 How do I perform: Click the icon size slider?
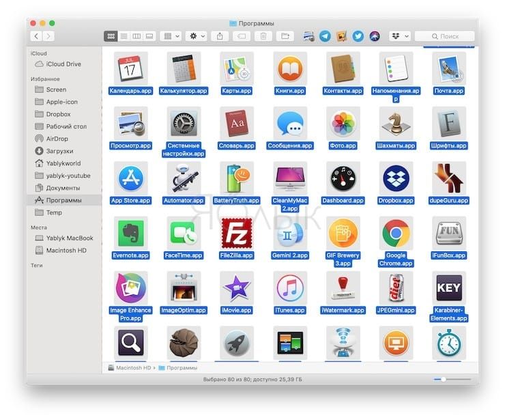point(452,380)
